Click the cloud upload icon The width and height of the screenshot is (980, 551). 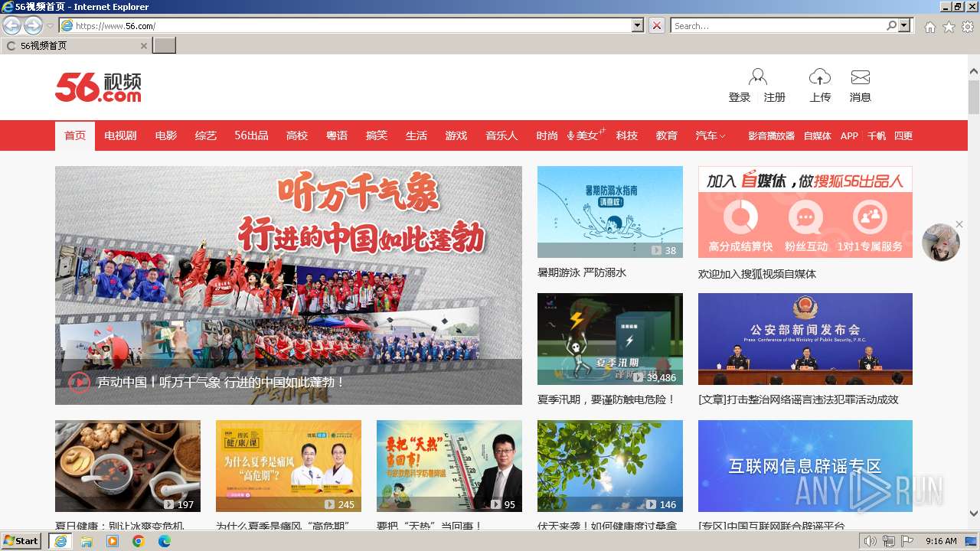tap(820, 77)
